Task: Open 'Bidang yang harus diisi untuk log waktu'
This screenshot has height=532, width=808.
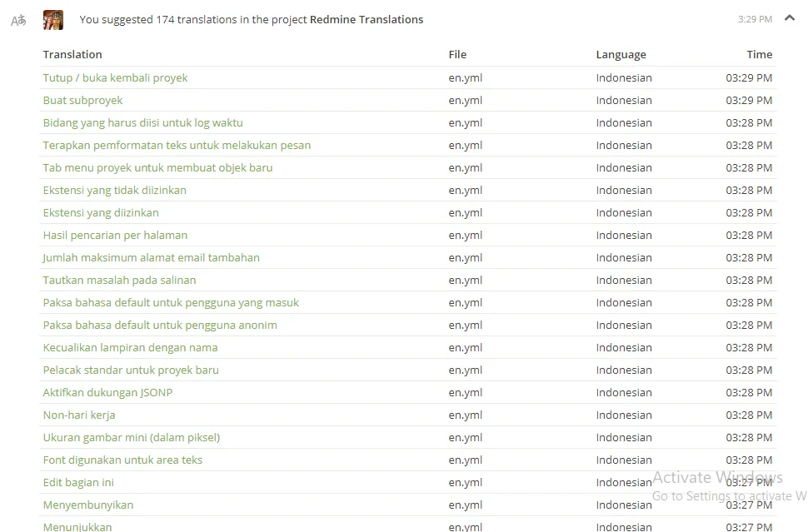Action: point(142,122)
